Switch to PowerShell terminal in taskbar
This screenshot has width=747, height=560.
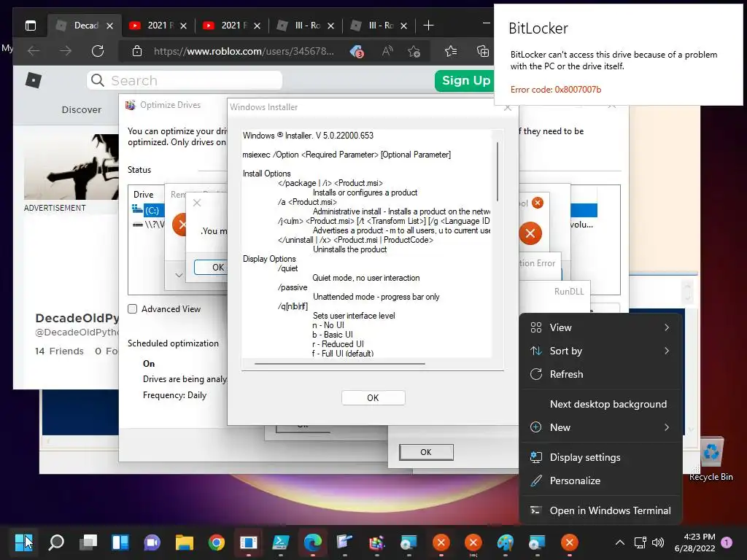click(x=281, y=542)
